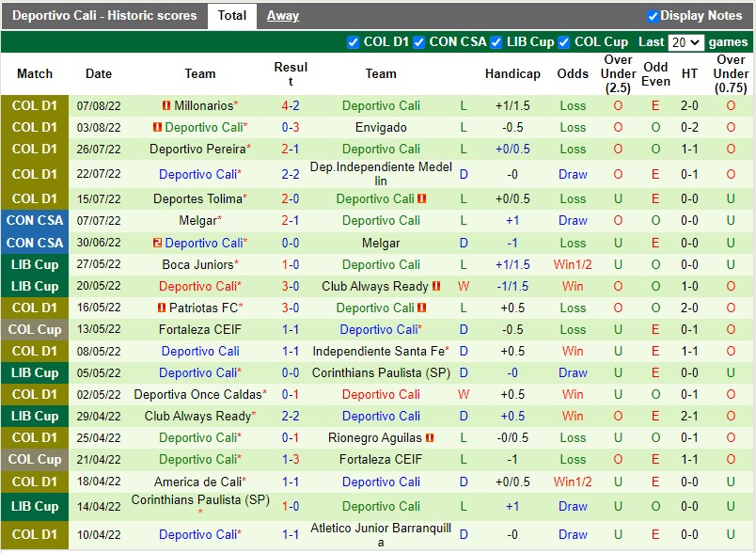This screenshot has width=756, height=553.
Task: Open the Millonarios team link
Action: (x=204, y=105)
